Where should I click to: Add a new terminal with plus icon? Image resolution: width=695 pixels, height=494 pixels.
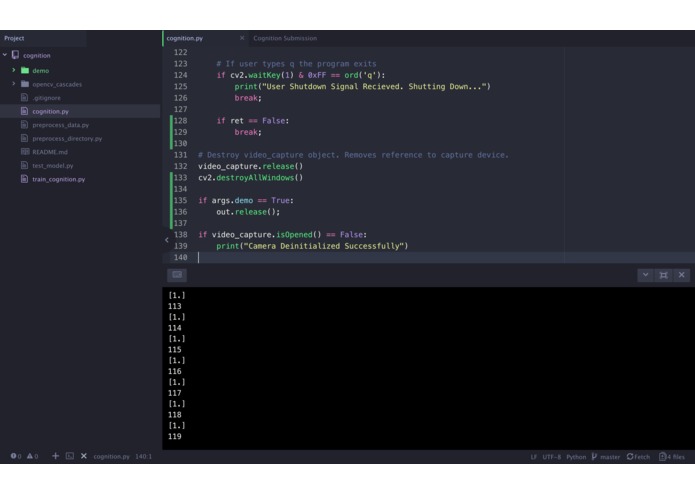(x=55, y=456)
